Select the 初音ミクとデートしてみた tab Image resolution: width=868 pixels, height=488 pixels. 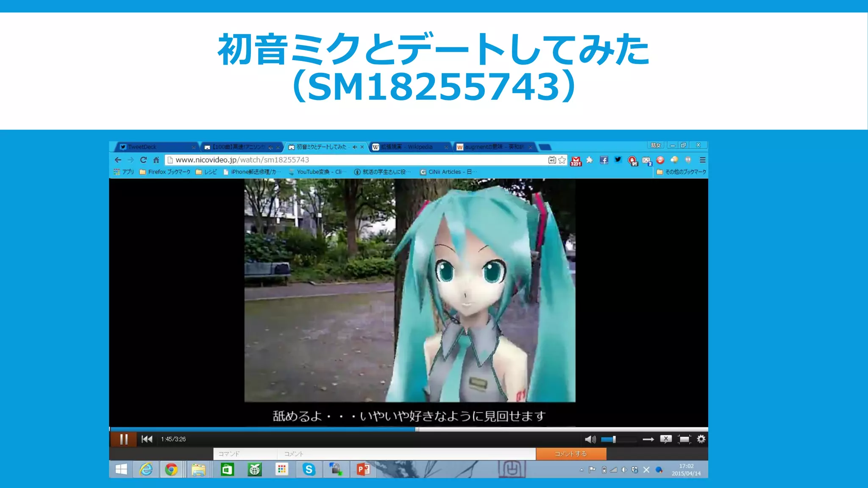325,147
